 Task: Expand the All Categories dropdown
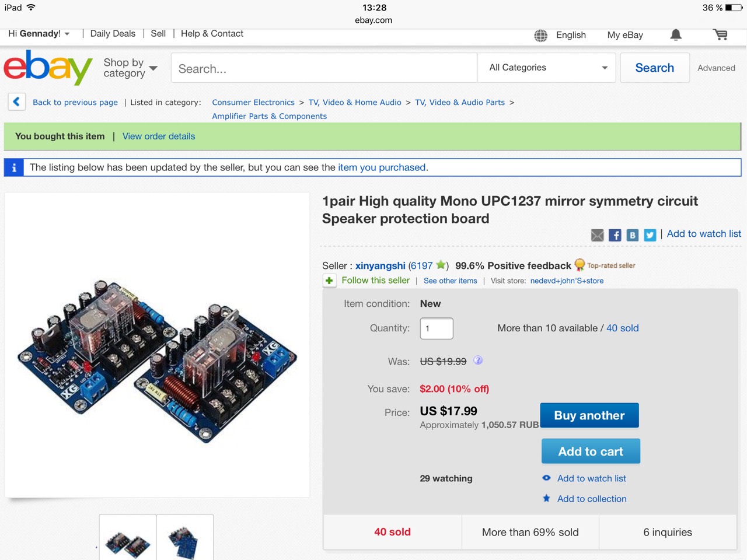click(x=547, y=68)
